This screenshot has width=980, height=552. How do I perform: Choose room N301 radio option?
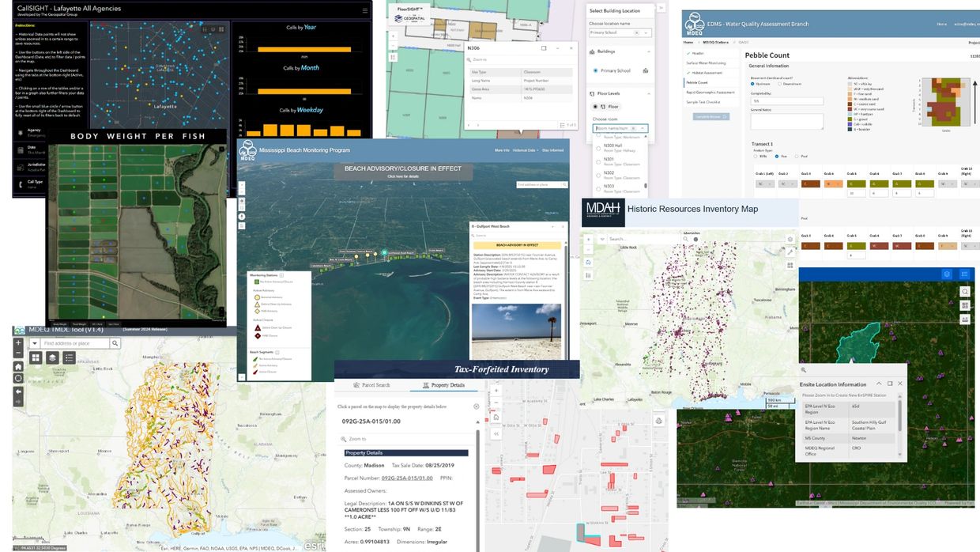[x=598, y=161]
